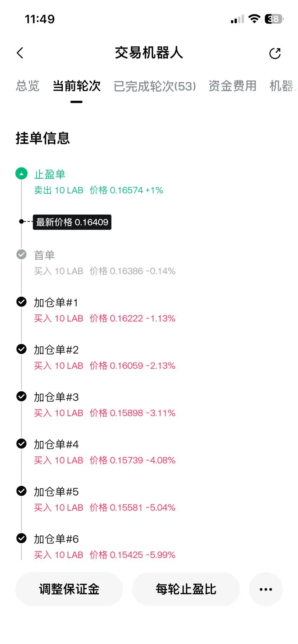Screen dimensions: 298x644
Task: Tap the back arrow icon
Action: coord(20,53)
